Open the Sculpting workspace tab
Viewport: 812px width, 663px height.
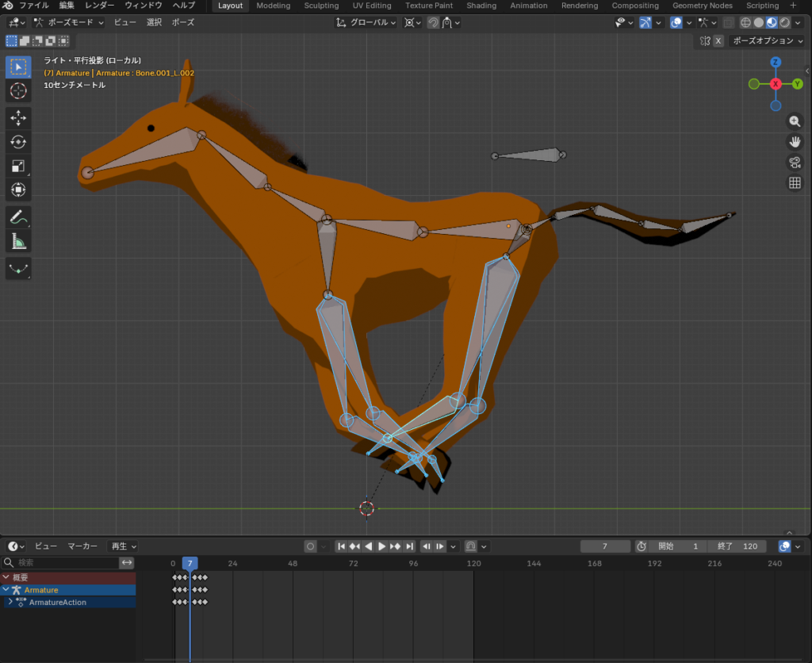tap(321, 6)
